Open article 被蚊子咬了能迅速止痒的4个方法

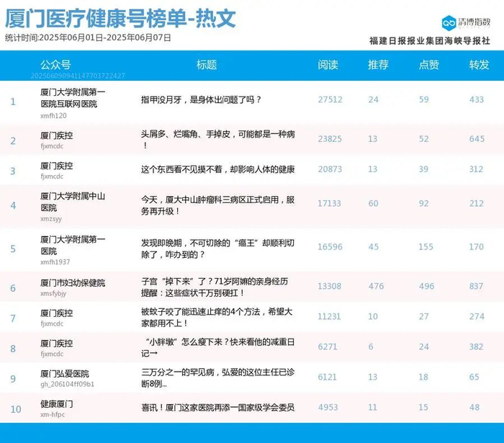pyautogui.click(x=217, y=317)
